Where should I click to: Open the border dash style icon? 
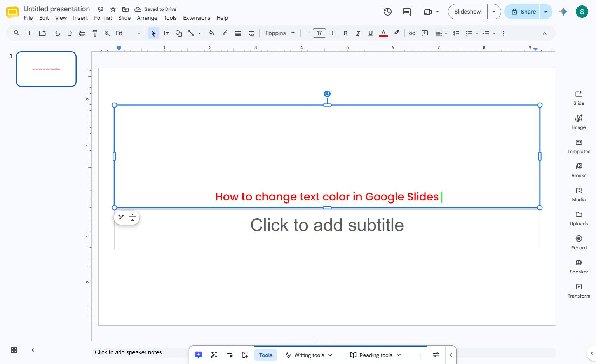click(x=251, y=33)
